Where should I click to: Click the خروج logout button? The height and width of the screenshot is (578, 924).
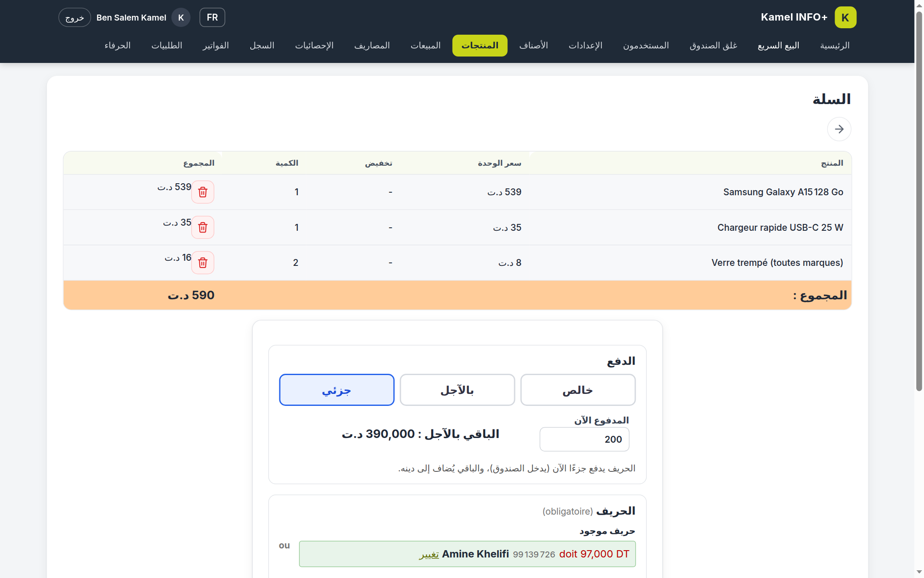(x=74, y=18)
